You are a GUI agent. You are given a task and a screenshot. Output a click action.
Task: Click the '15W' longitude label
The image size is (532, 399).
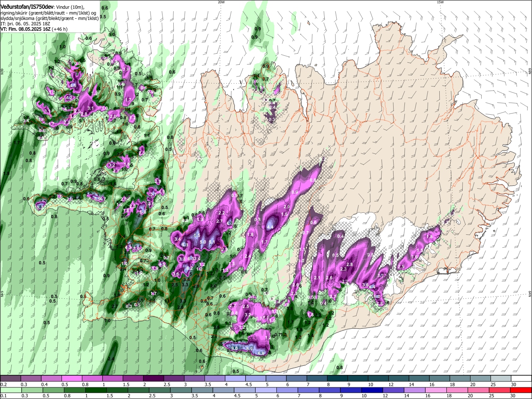(440, 2)
